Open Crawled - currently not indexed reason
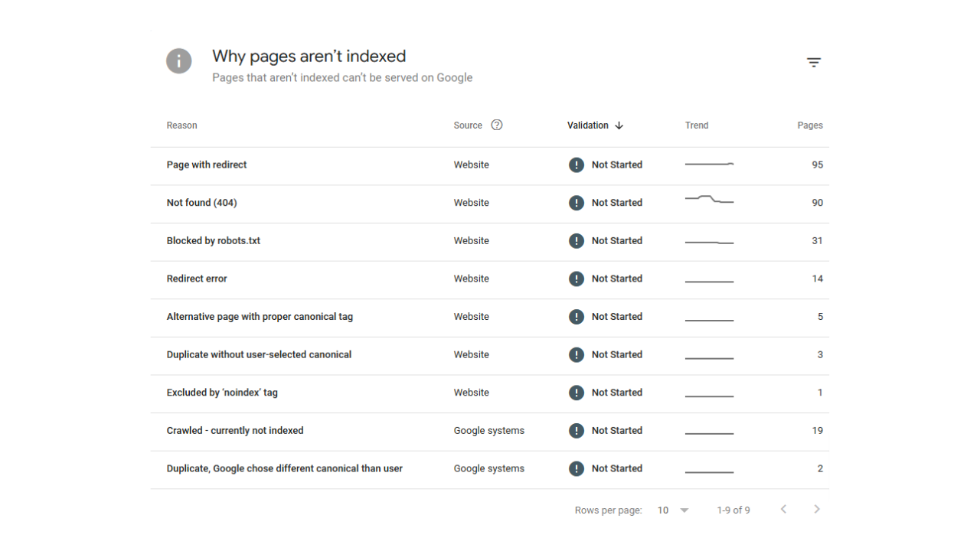Image resolution: width=980 pixels, height=551 pixels. click(235, 431)
